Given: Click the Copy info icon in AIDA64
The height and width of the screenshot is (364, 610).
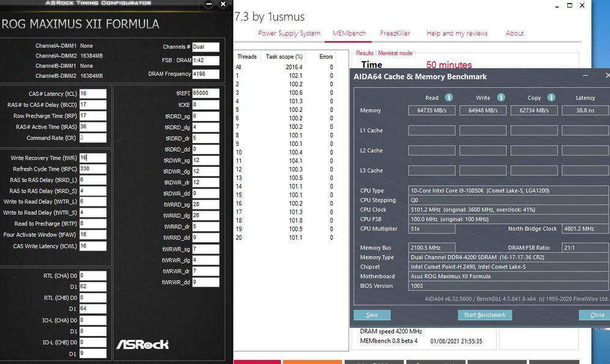Looking at the screenshot, I should pos(551,97).
